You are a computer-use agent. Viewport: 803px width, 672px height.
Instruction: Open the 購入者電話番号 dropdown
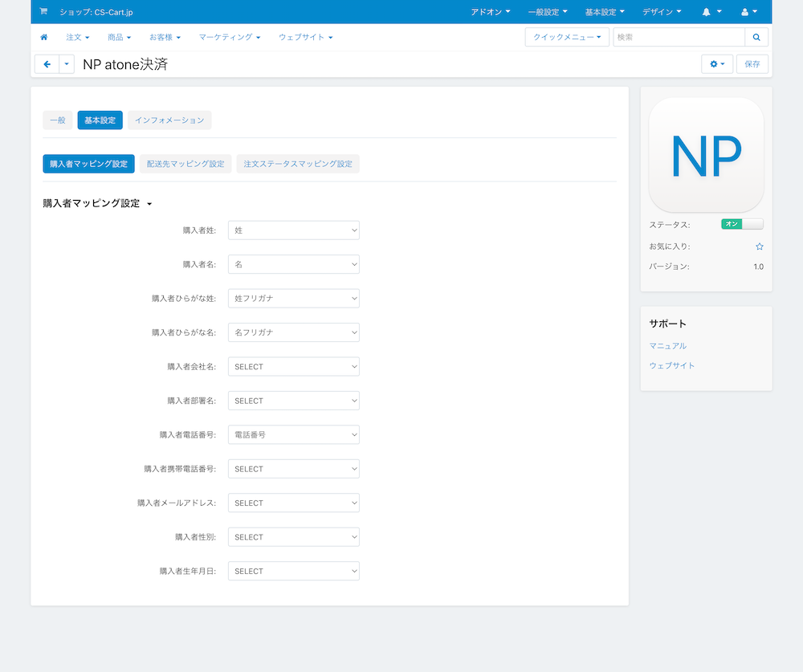(293, 435)
